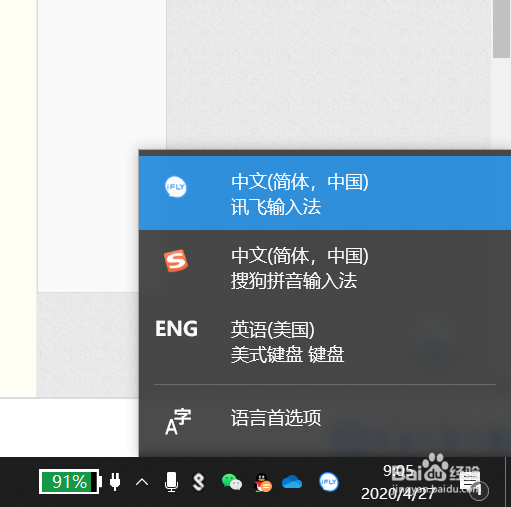Screen dimensions: 511x507
Task: Click the A字 language preferences icon
Action: click(x=178, y=421)
